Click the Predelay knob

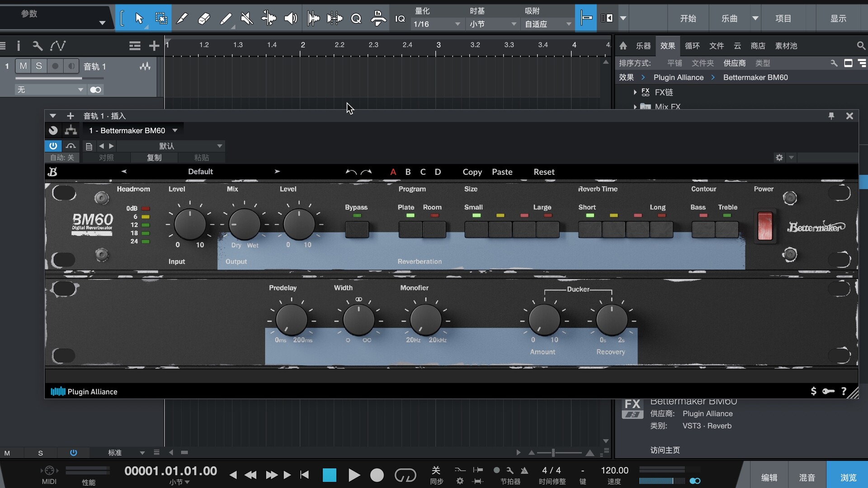coord(292,320)
